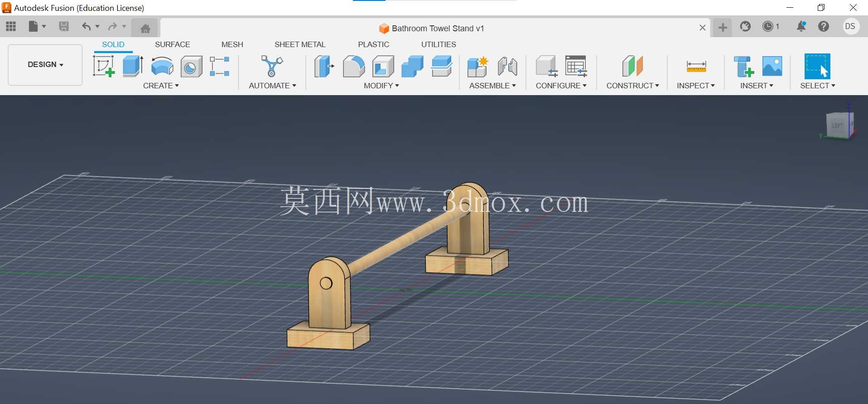Select the Create Sketch tool
The image size is (868, 404).
click(x=104, y=66)
